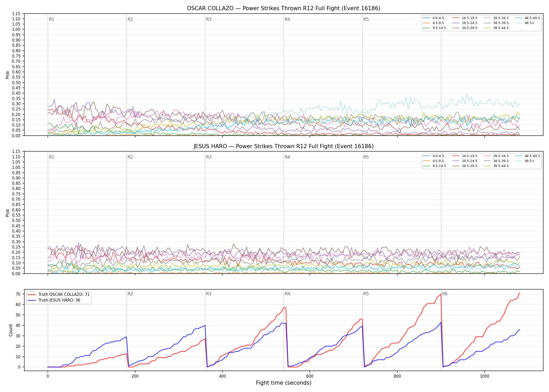Select 14.5-19.5 legend entry in Collazo chart
The image size is (549, 392).
point(465,18)
